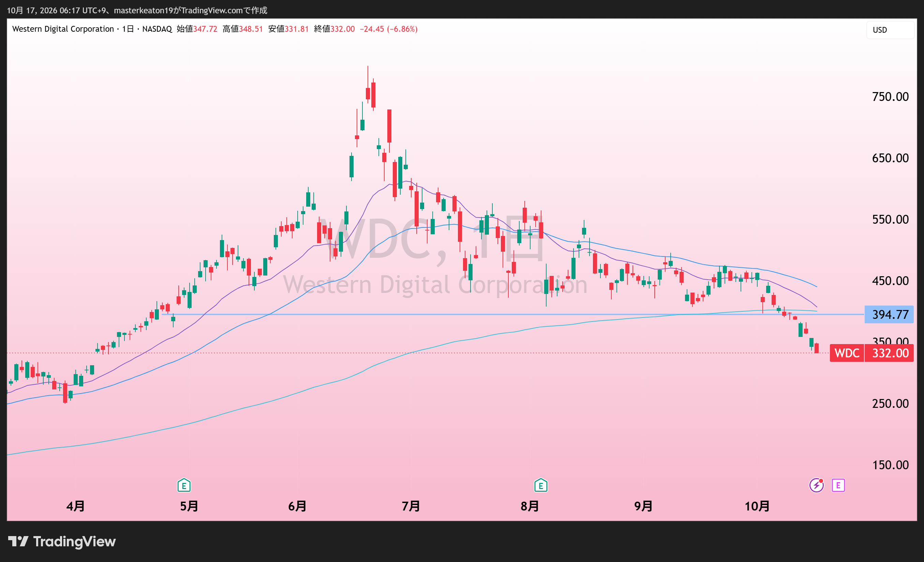Click the 650.00 price axis label

click(x=890, y=158)
